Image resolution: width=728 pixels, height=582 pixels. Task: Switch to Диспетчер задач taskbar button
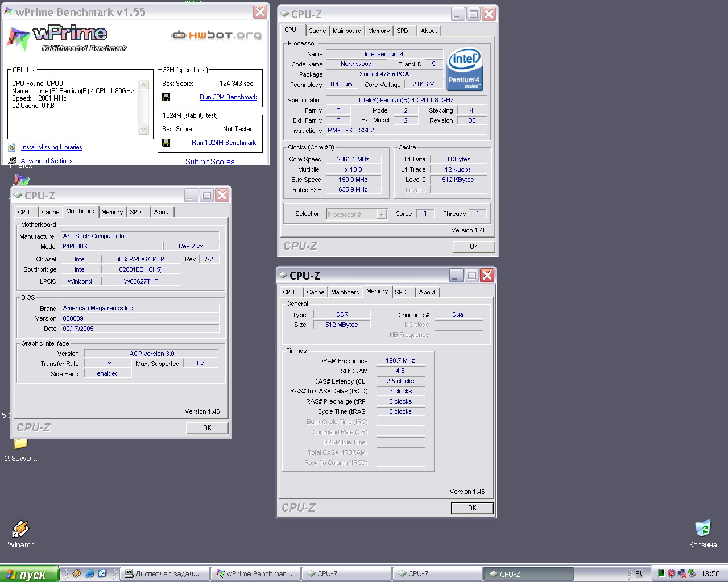point(164,574)
